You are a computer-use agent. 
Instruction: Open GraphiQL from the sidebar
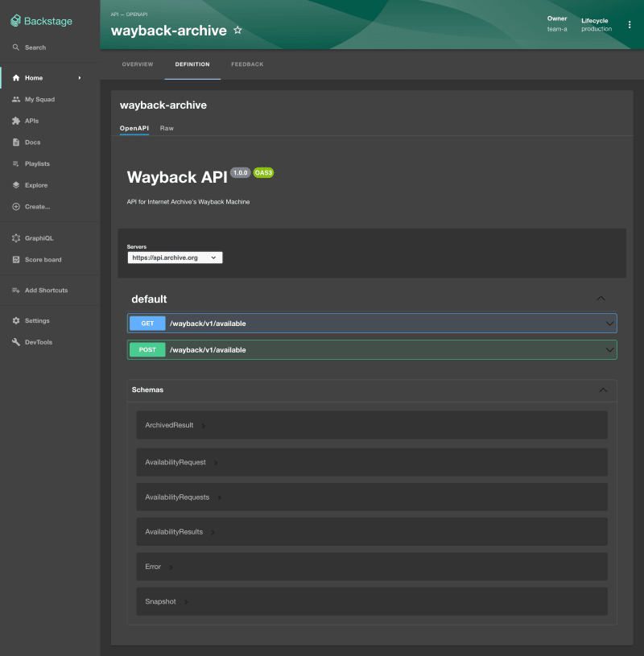[x=39, y=238]
